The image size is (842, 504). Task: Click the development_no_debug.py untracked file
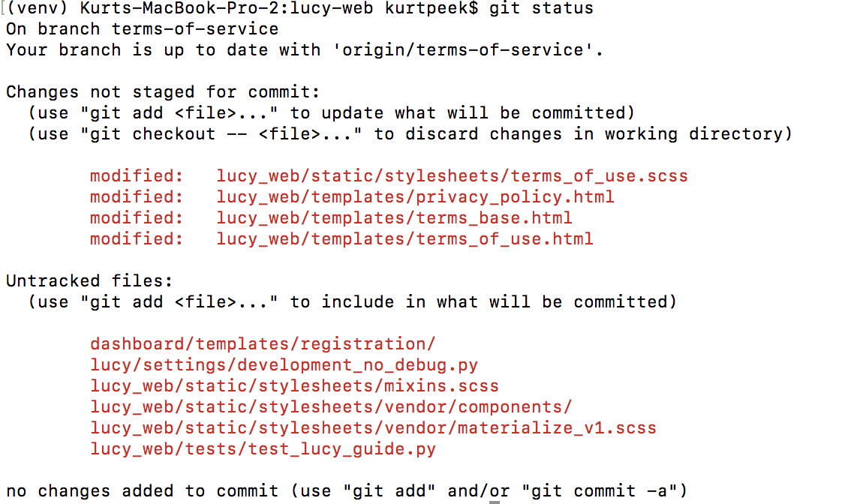(x=284, y=365)
